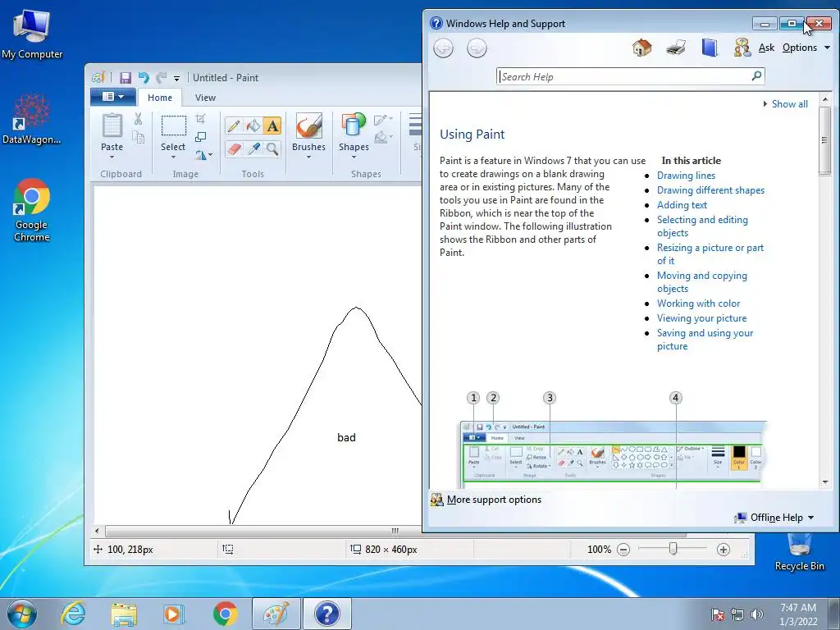
Task: Select the Text tool in Paint
Action: 272,126
